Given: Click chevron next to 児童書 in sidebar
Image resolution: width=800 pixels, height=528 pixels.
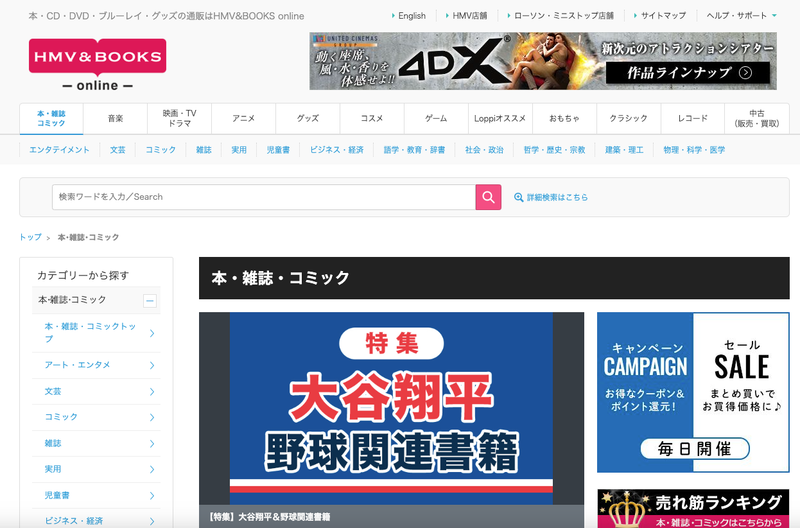Looking at the screenshot, I should tap(152, 495).
